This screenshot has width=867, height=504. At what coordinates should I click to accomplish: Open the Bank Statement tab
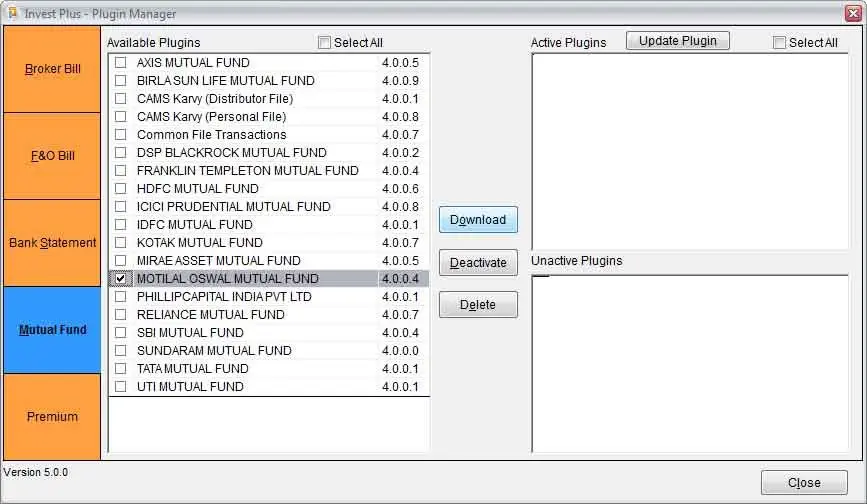pos(53,243)
